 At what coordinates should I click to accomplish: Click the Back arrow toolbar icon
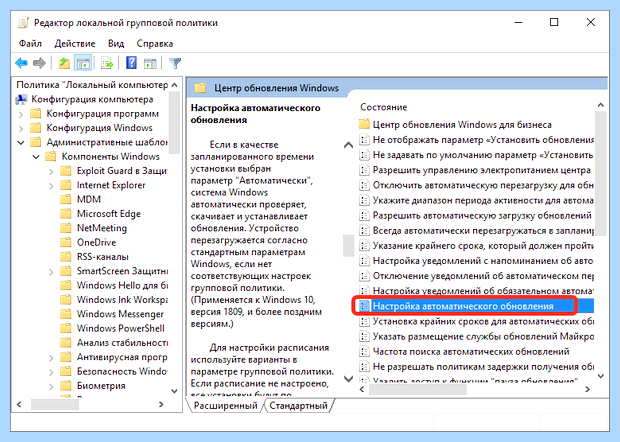[x=21, y=63]
